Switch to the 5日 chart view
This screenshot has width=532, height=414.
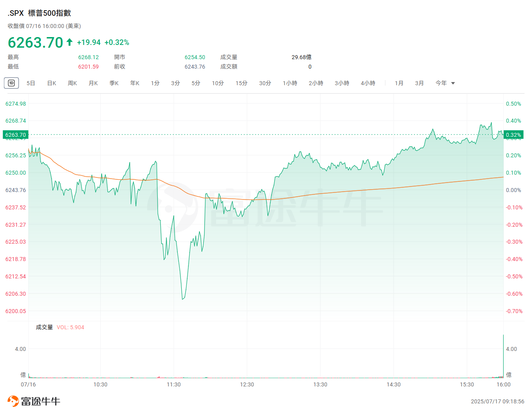31,83
